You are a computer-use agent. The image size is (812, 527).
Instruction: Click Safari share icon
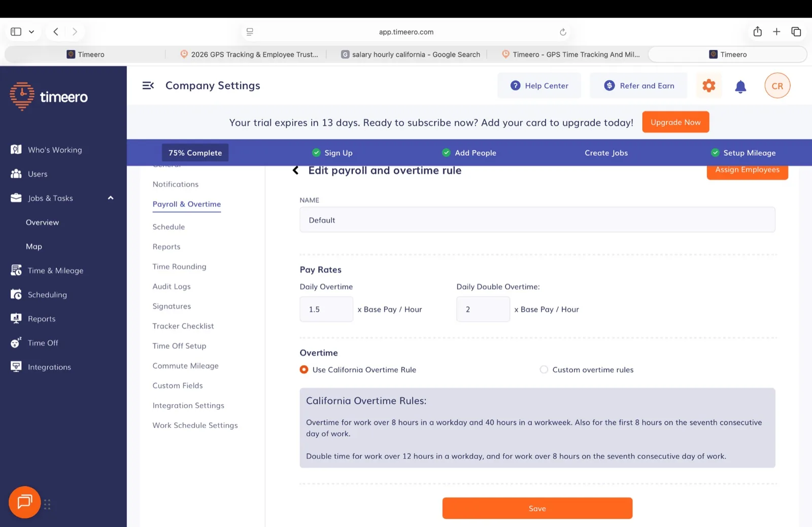coord(757,31)
